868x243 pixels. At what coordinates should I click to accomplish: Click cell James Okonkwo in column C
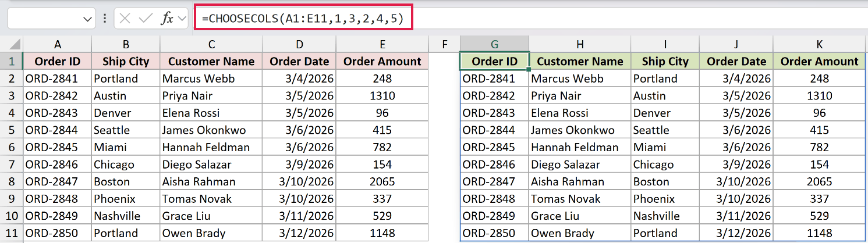211,130
